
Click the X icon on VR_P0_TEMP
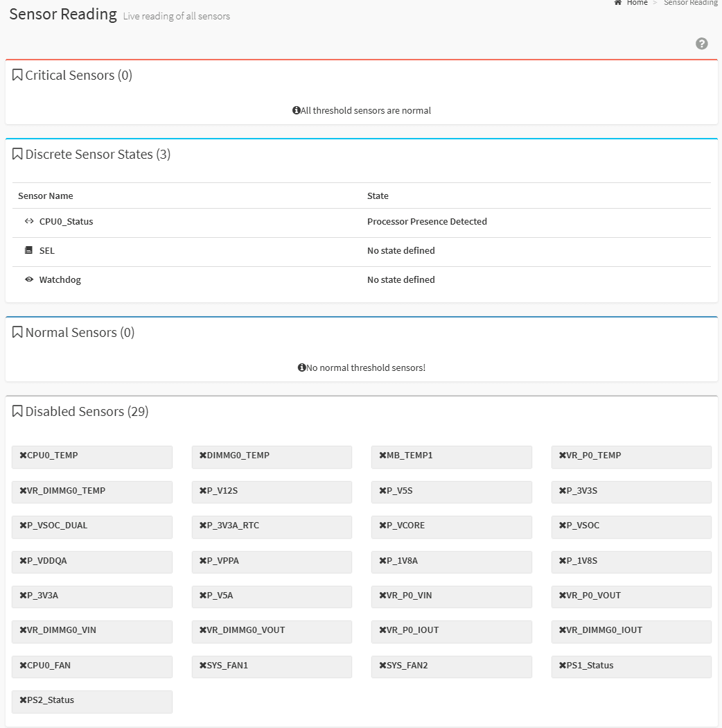click(x=563, y=455)
